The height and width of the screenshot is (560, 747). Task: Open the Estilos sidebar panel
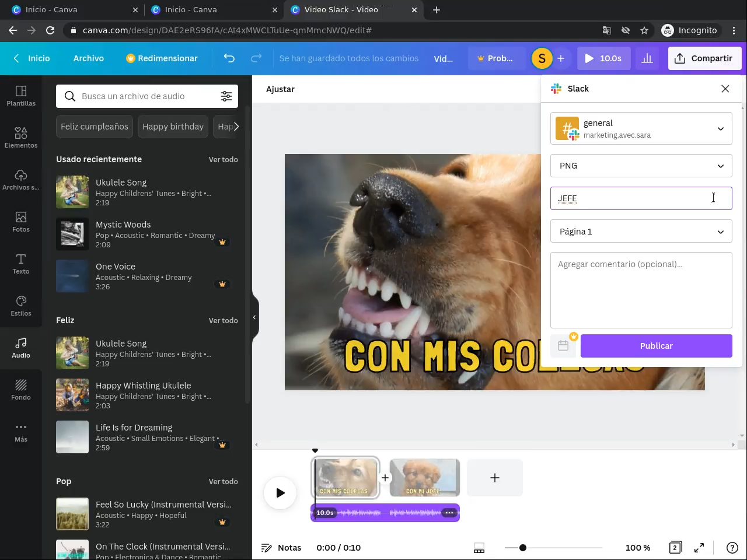pyautogui.click(x=21, y=306)
